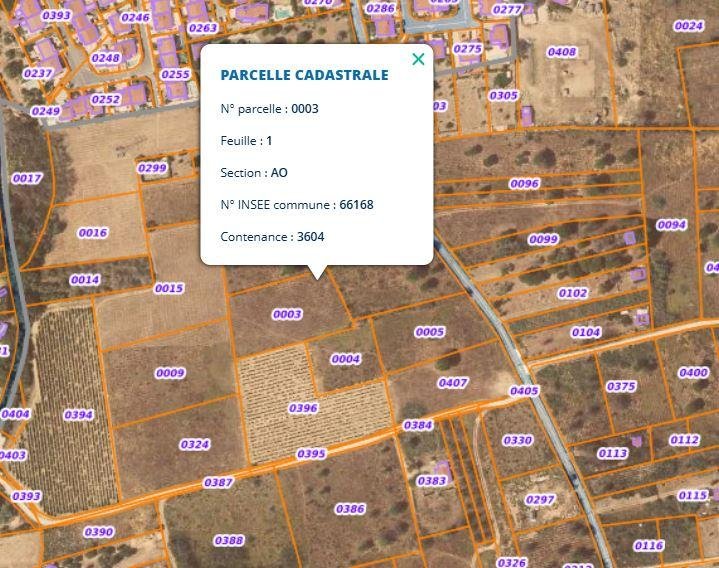This screenshot has width=719, height=568.
Task: Select parcel 0004 on the map
Action: 345,359
